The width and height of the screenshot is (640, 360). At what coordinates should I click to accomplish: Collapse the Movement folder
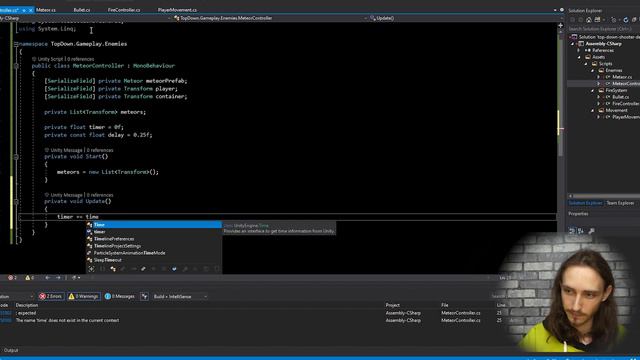(x=593, y=110)
